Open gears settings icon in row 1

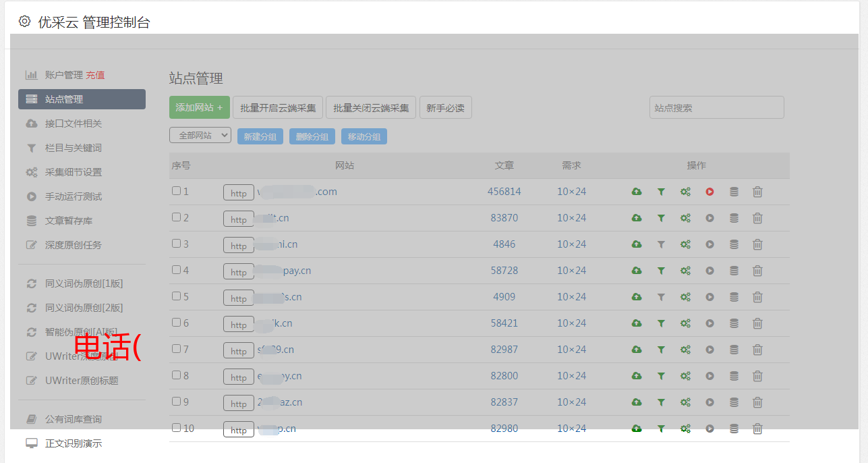point(685,192)
